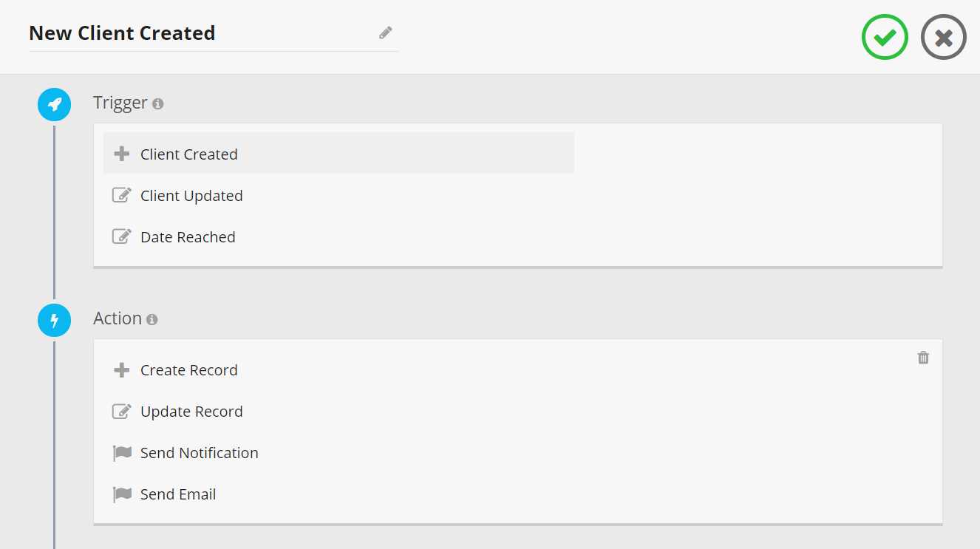Click the plus icon beside Client Created
Viewport: 980px width, 549px height.
click(122, 154)
